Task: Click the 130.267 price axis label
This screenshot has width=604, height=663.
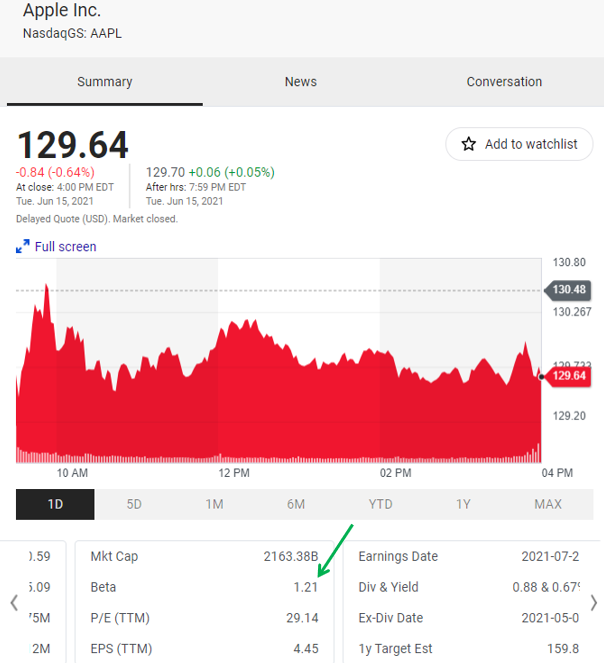Action: 572,312
